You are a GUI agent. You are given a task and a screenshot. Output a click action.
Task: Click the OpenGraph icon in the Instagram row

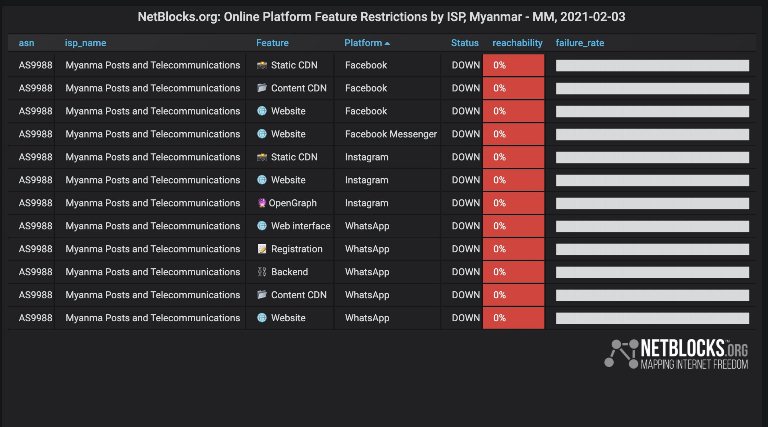coord(261,203)
